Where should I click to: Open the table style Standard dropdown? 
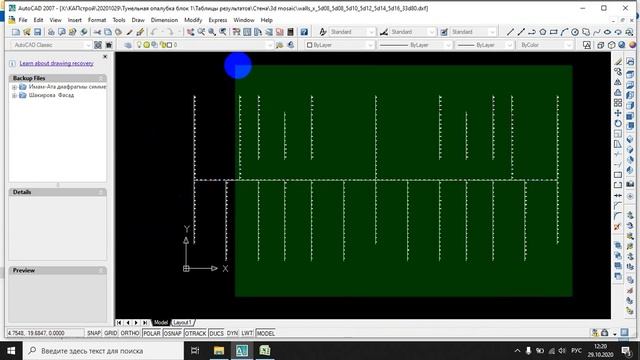click(x=492, y=32)
